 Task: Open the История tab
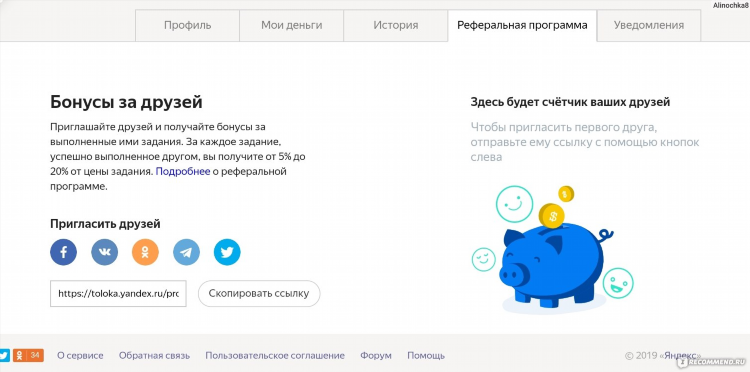click(x=396, y=25)
